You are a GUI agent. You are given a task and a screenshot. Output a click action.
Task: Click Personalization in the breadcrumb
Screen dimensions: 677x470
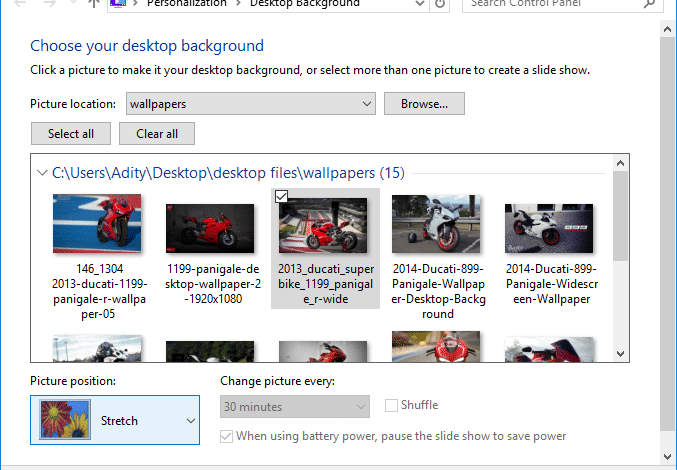tap(187, 3)
